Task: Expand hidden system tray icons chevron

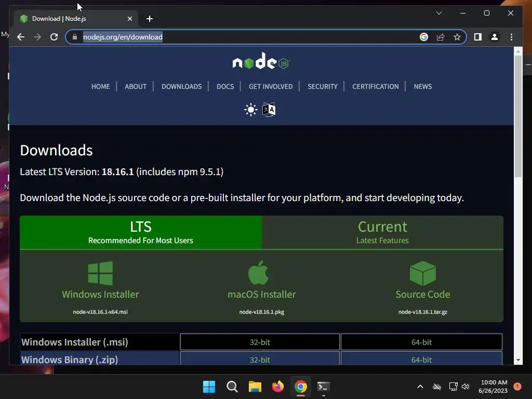Action: [x=420, y=387]
